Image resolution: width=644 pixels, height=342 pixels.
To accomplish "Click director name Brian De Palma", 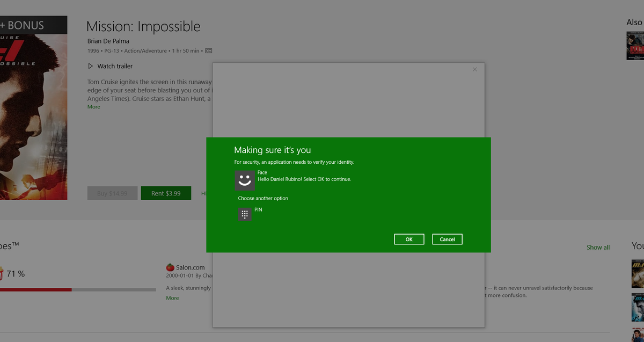I will tap(108, 41).
